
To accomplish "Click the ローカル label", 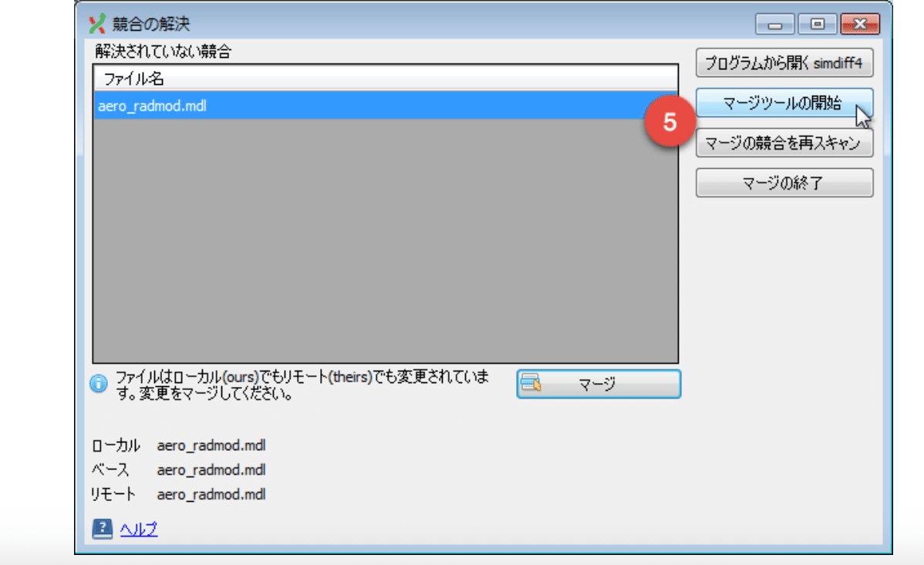I will click(x=116, y=446).
